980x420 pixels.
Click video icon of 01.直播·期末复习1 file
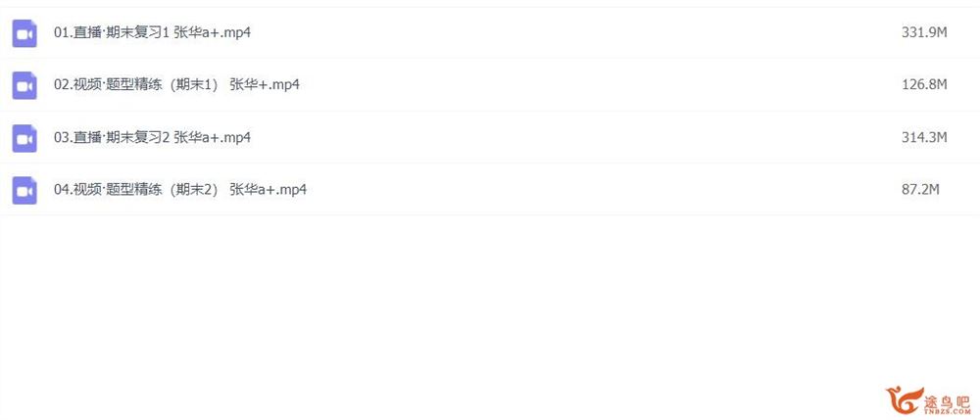[x=24, y=33]
